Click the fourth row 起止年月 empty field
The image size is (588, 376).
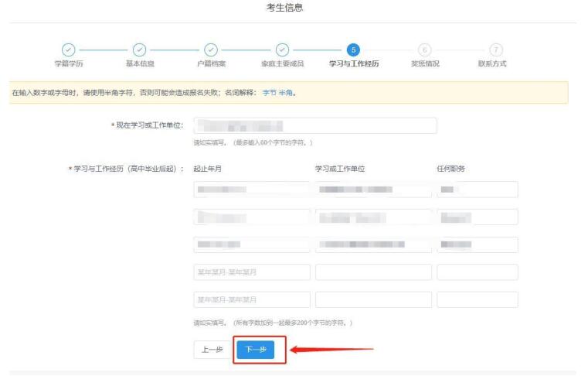[251, 272]
